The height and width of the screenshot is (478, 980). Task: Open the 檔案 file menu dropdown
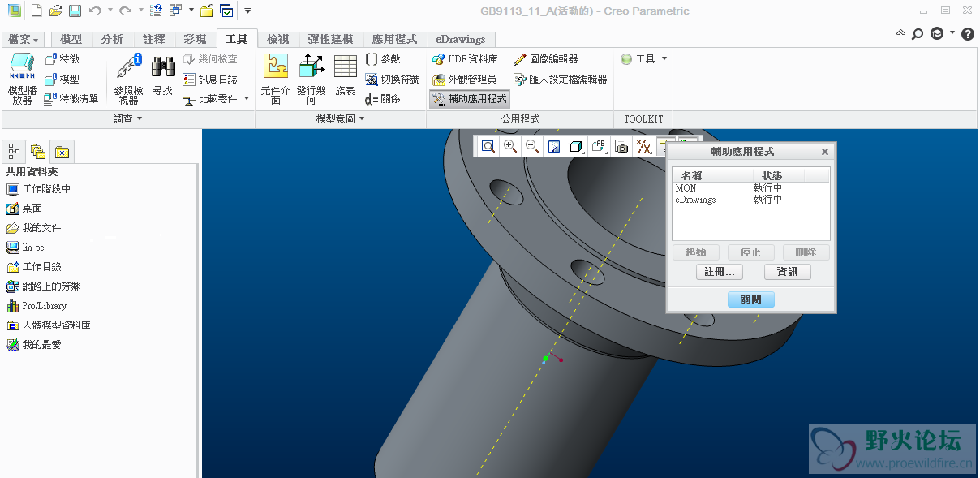[24, 40]
